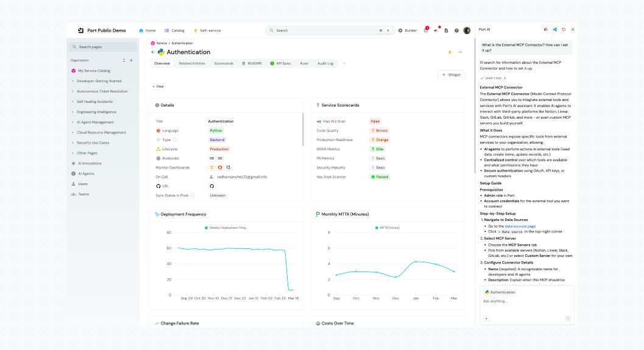Click the Type info icon in Details
Image resolution: width=644 pixels, height=350 pixels.
pyautogui.click(x=175, y=140)
